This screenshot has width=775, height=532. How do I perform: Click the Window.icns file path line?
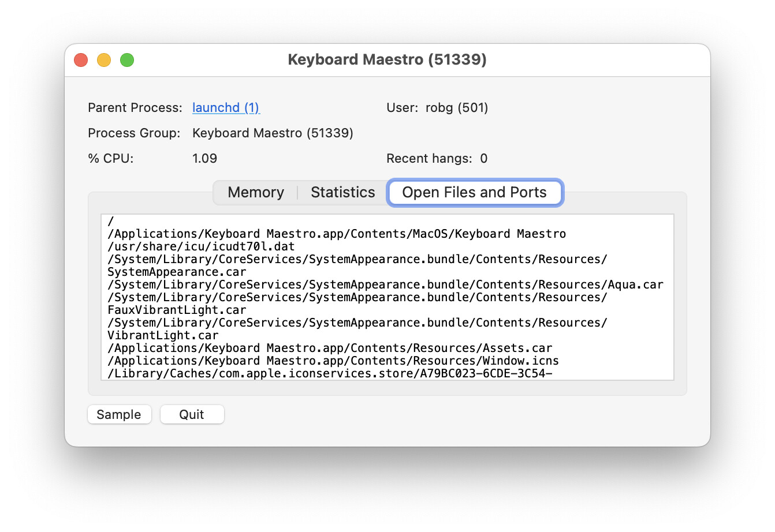[333, 361]
